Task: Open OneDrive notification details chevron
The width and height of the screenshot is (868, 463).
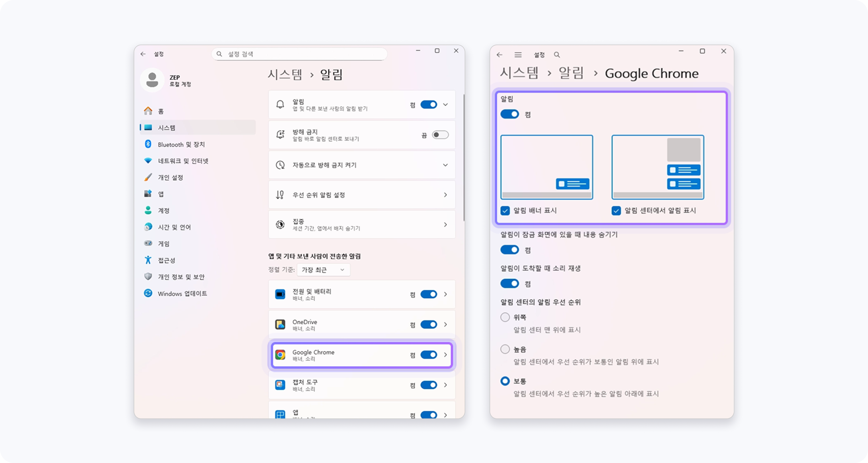Action: click(446, 324)
